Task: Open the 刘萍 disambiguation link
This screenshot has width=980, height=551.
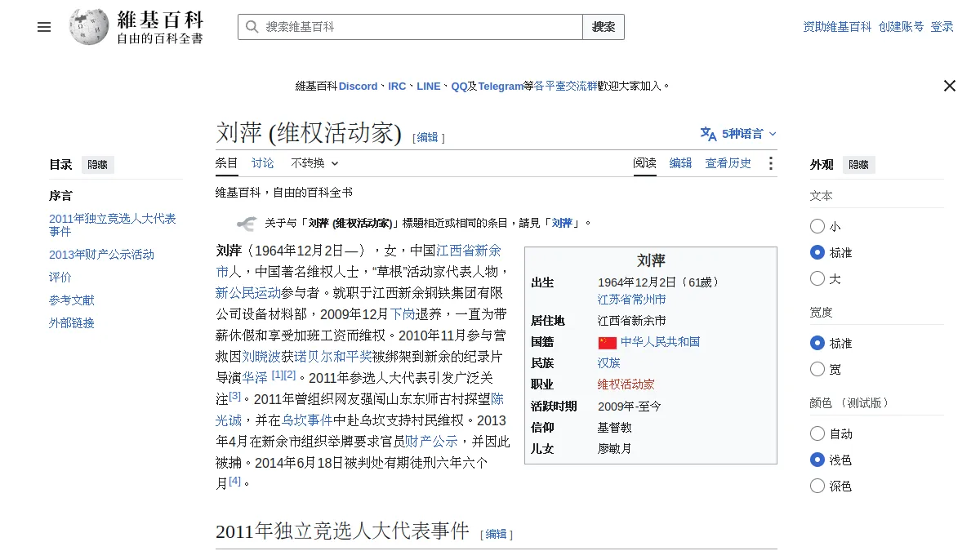Action: [x=562, y=223]
